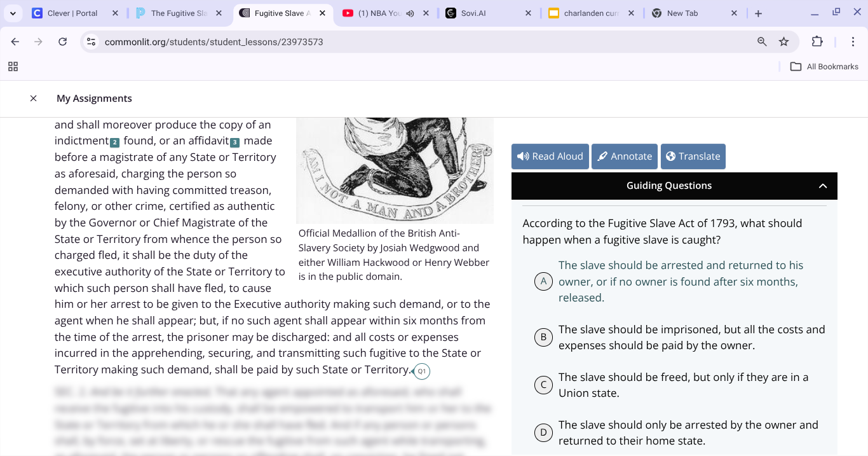Click the Q1 question marker in the text
Viewport: 868px width, 456px height.
pyautogui.click(x=421, y=371)
